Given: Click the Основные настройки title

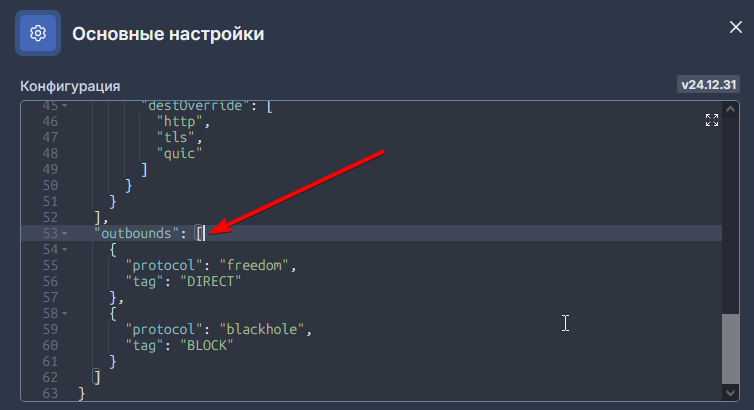Looking at the screenshot, I should tap(168, 34).
